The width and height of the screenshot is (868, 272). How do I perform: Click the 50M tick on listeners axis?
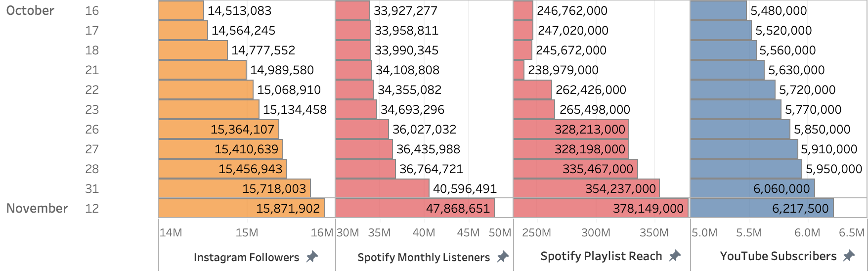(500, 232)
